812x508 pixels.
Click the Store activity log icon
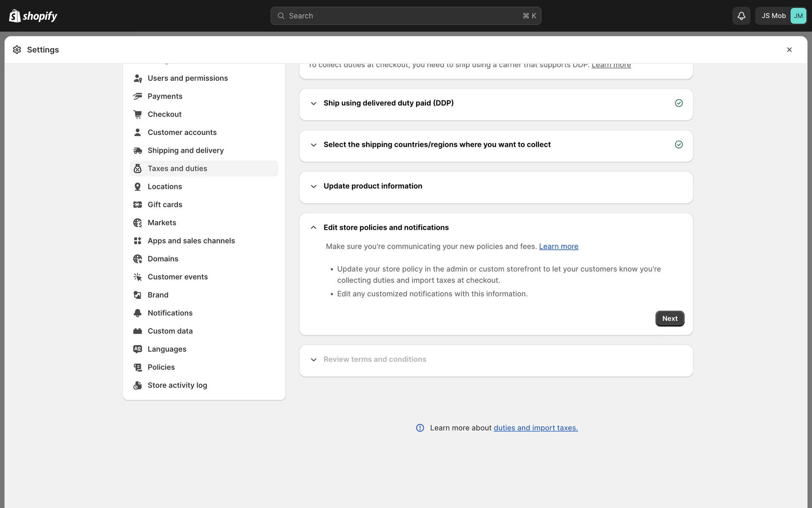tap(137, 385)
